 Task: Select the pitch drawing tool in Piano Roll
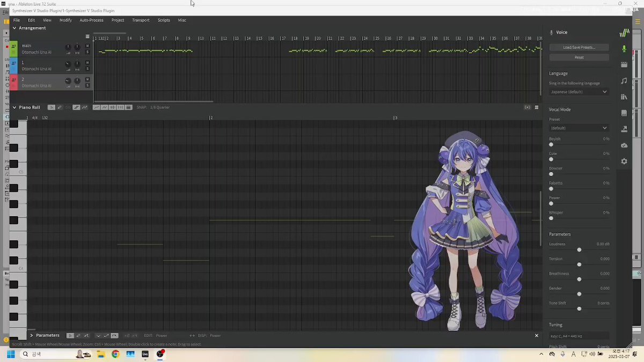[84, 107]
